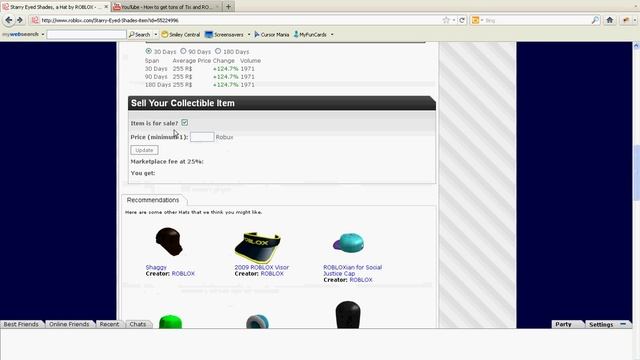Reload the page with the refresh icon
This screenshot has width=640, height=360.
point(462,20)
